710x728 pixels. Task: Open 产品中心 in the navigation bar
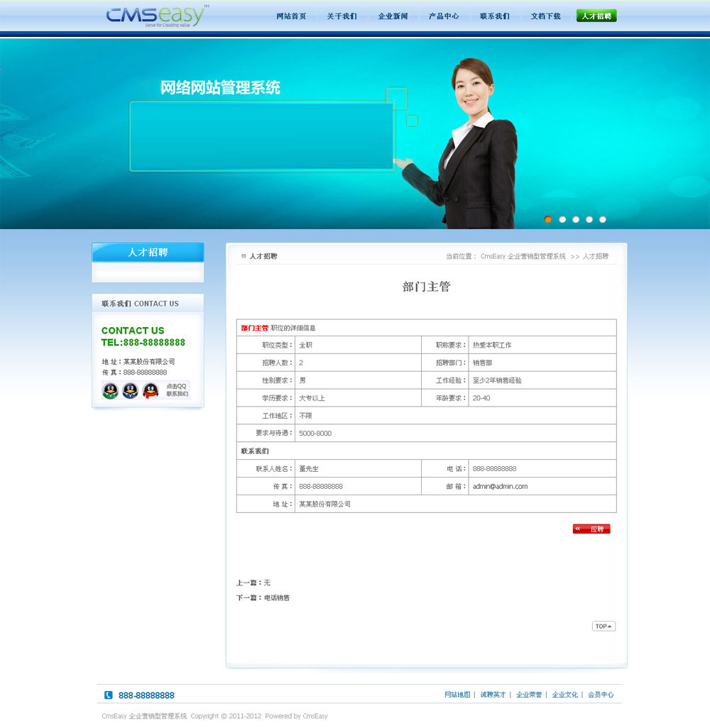(444, 16)
